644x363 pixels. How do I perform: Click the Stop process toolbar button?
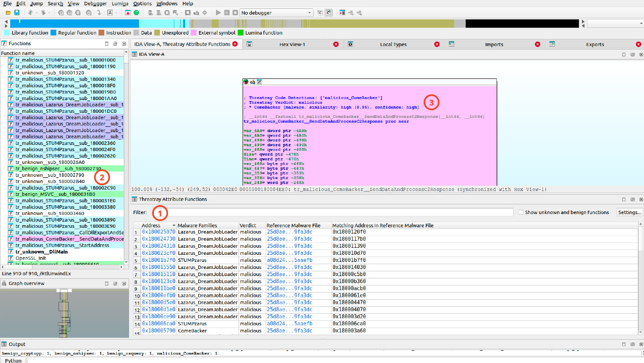pos(236,13)
